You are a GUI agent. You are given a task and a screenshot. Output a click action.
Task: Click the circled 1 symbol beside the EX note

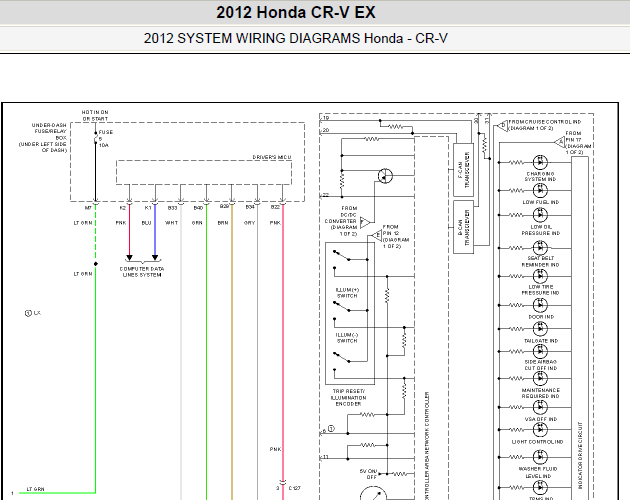tap(28, 313)
